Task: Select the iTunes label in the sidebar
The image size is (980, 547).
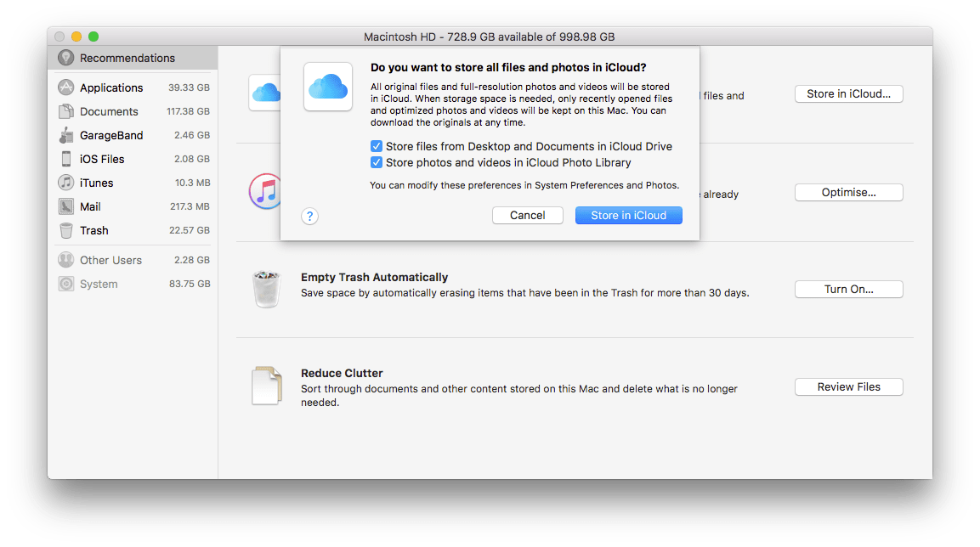Action: pyautogui.click(x=96, y=183)
